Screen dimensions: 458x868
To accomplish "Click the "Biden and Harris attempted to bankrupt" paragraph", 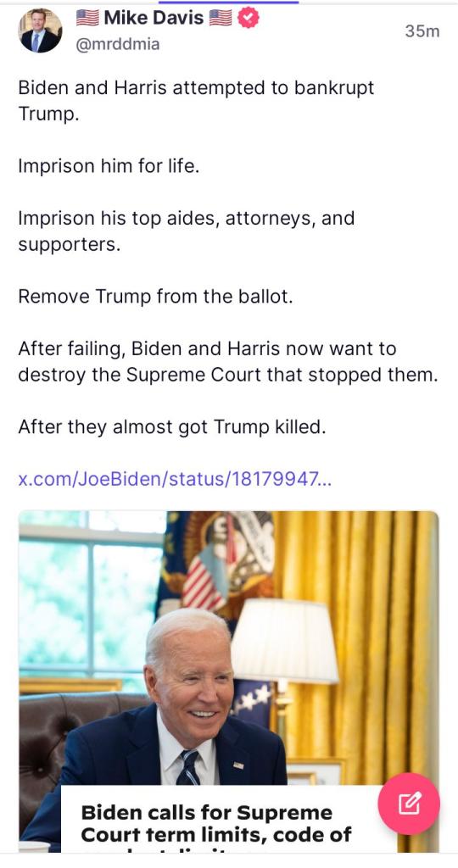I will tap(196, 101).
